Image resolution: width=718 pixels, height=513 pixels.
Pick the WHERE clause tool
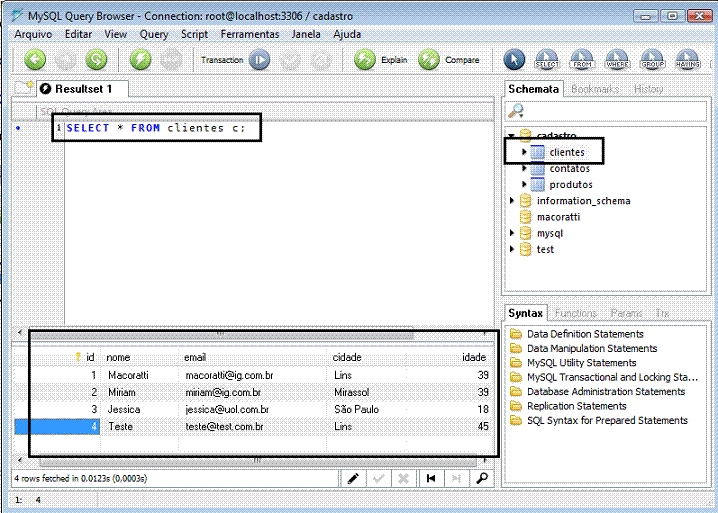coord(617,60)
